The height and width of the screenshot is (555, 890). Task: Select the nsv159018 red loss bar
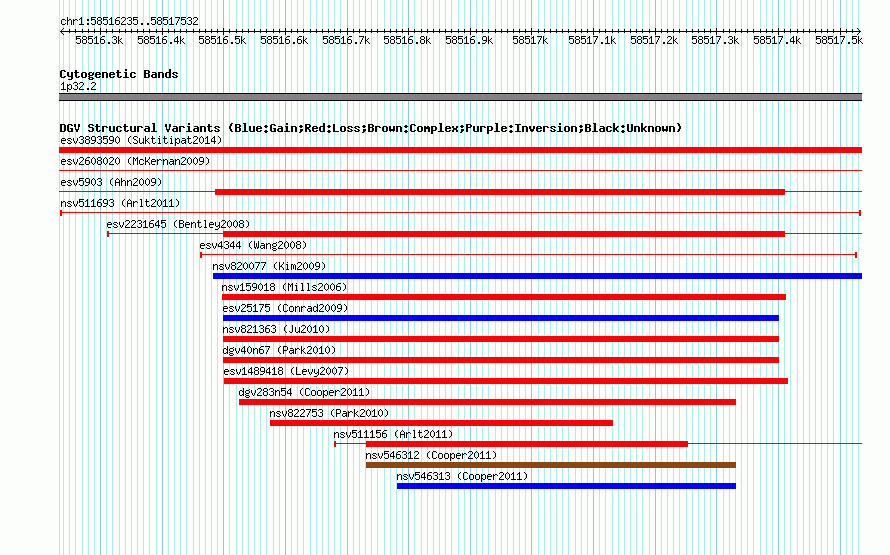tap(504, 297)
